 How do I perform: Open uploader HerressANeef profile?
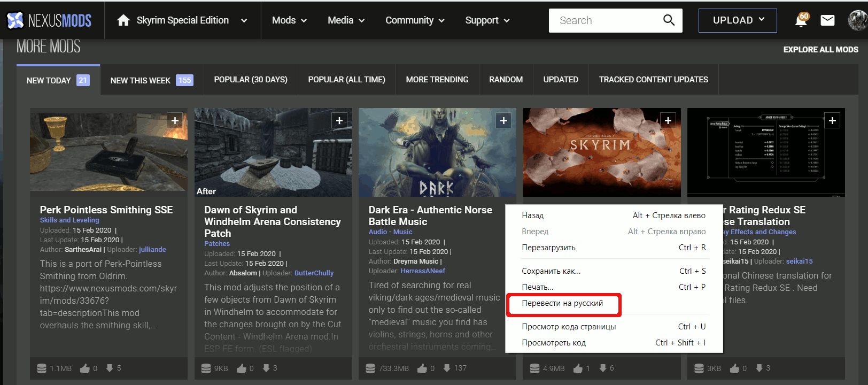click(x=423, y=271)
